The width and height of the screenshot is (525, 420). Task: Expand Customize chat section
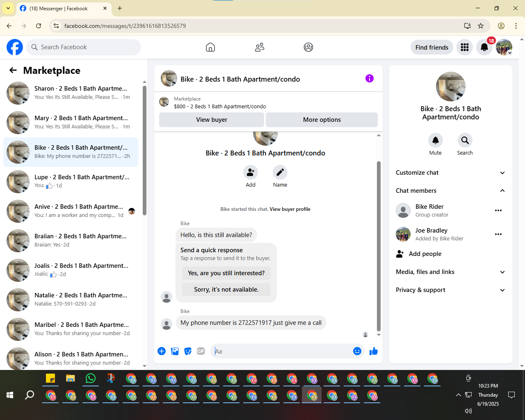(x=450, y=173)
